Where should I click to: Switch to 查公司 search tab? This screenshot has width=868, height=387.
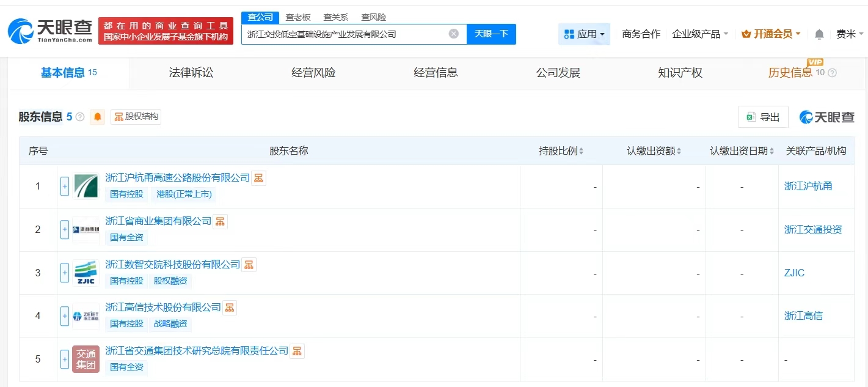pos(261,17)
